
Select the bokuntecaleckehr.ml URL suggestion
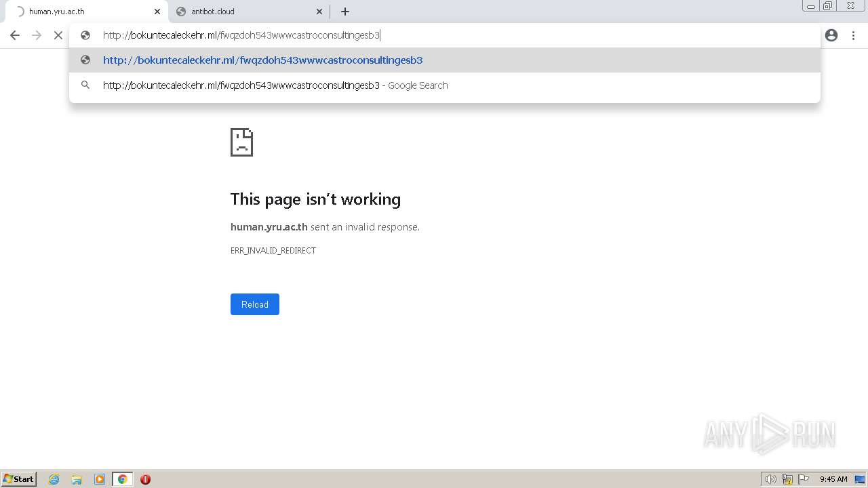click(445, 60)
